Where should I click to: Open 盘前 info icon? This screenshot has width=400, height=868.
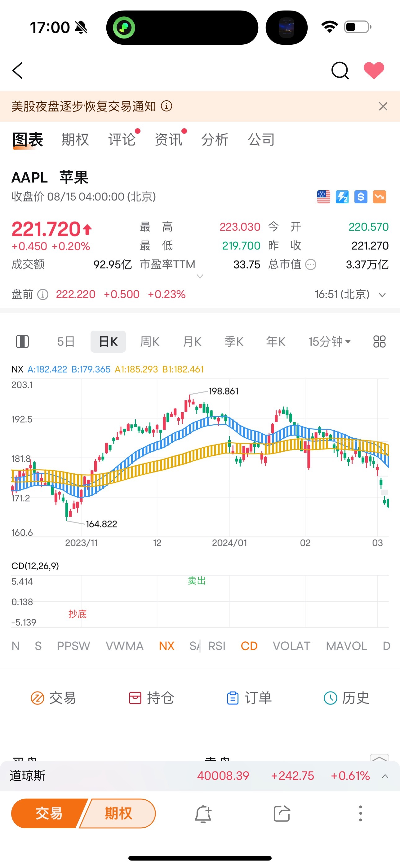(42, 295)
